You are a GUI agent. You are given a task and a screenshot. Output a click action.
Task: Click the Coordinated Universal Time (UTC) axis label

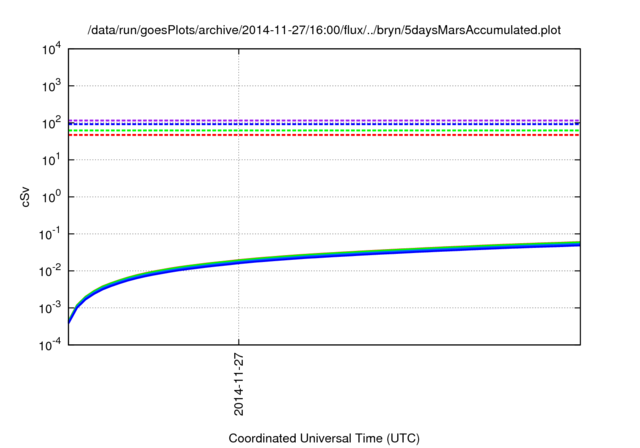[324, 438]
